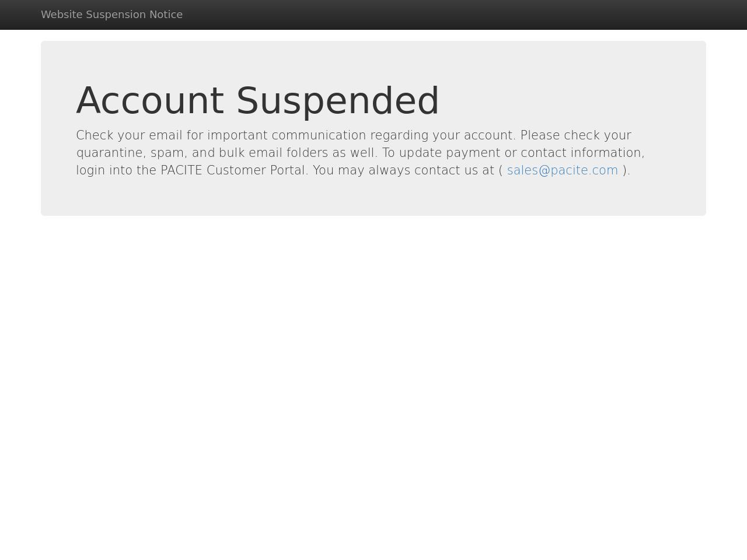Click the "PACITE Customer Portal" text
Image resolution: width=747 pixels, height=560 pixels.
coord(233,170)
